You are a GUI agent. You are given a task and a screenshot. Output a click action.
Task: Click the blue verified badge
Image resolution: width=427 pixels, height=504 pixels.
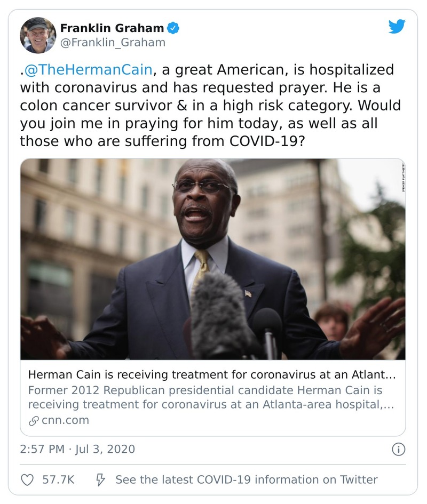(x=172, y=27)
